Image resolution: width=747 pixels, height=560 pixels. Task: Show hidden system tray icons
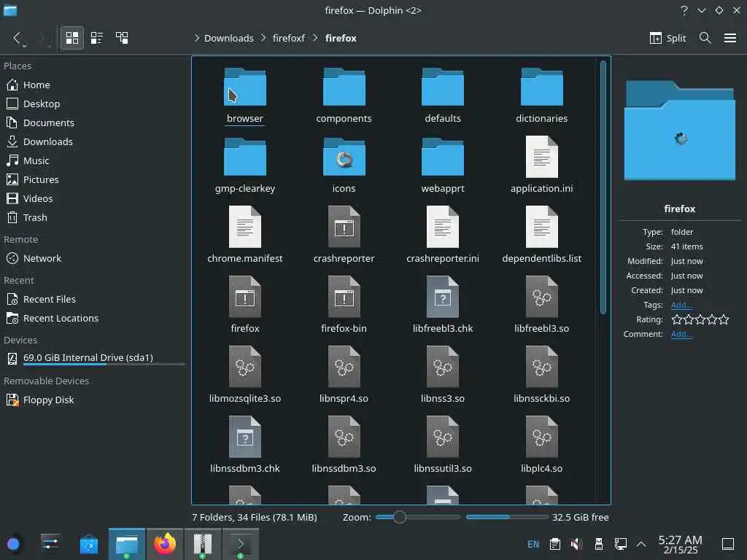tap(641, 544)
